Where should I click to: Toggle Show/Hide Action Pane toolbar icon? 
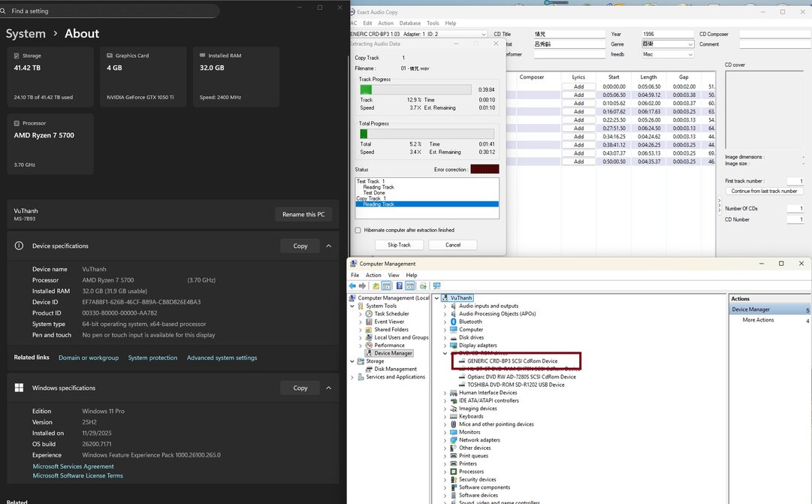pos(410,286)
